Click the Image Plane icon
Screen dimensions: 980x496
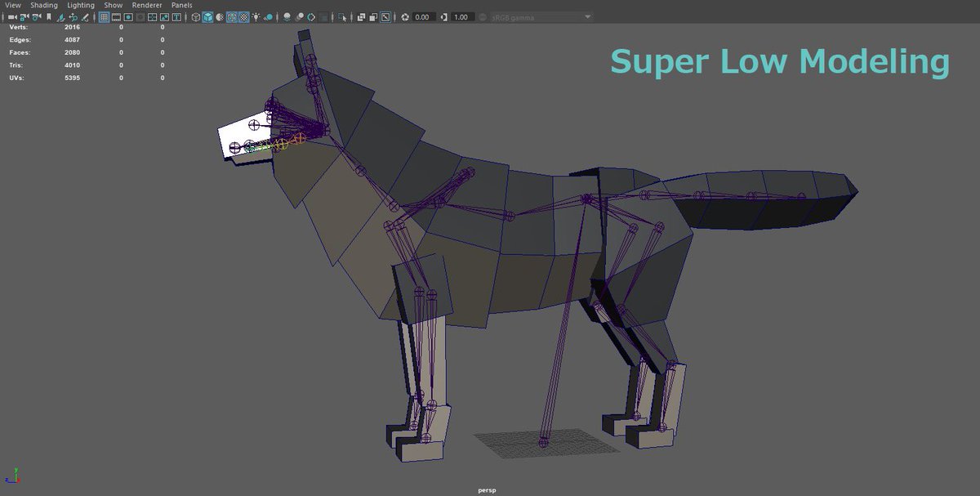pyautogui.click(x=61, y=17)
